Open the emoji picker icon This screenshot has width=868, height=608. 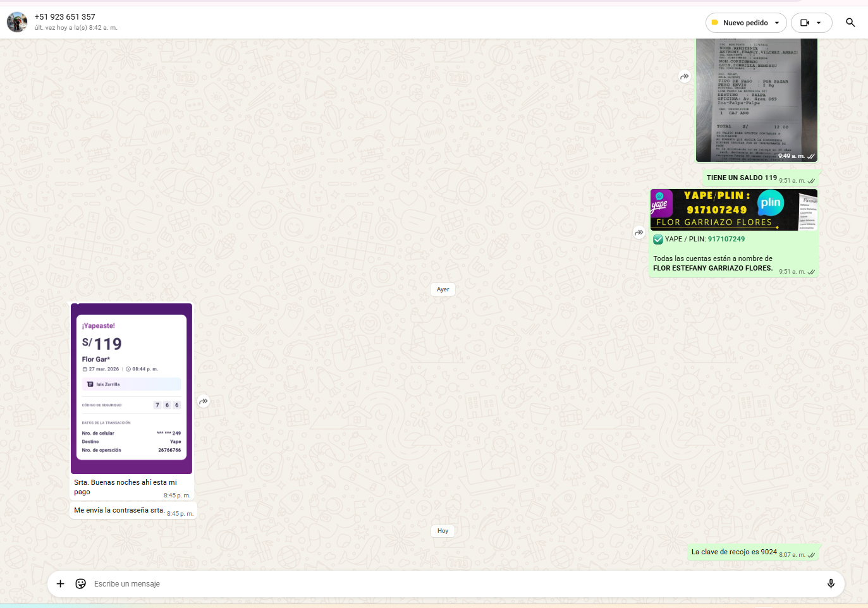[81, 583]
